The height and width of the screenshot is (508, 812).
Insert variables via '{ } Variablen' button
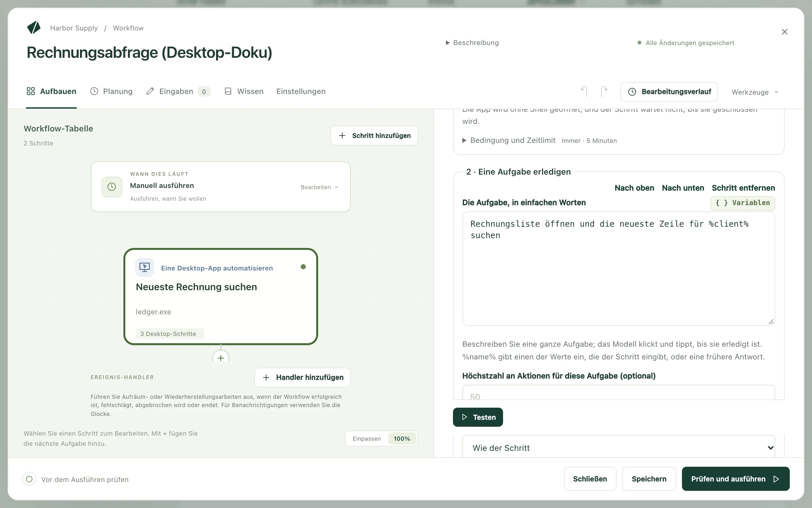click(x=743, y=203)
